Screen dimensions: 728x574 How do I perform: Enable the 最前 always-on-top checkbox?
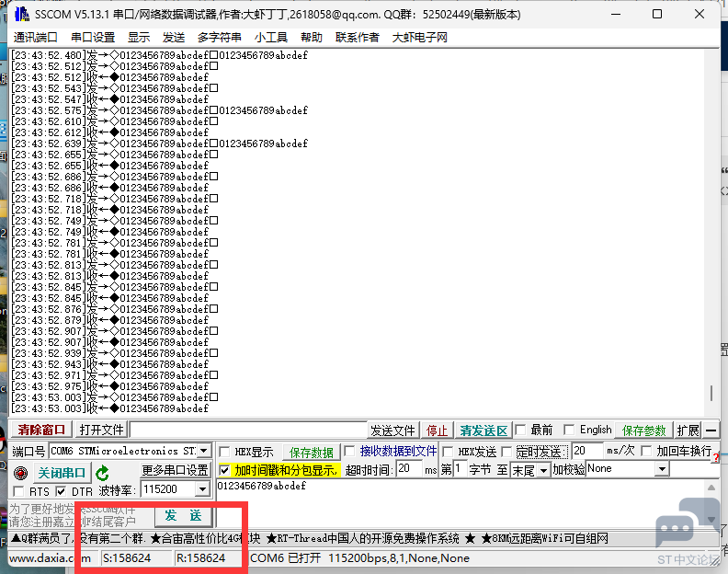pyautogui.click(x=520, y=430)
